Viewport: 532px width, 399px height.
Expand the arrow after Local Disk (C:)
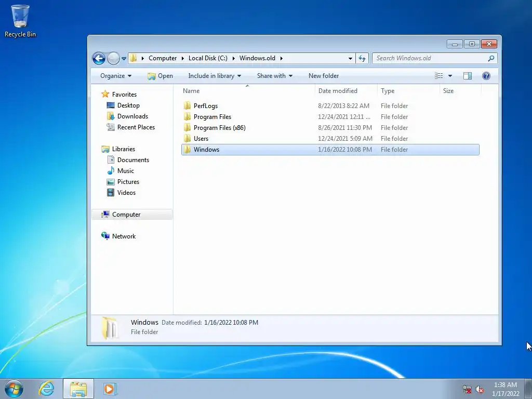tap(233, 58)
